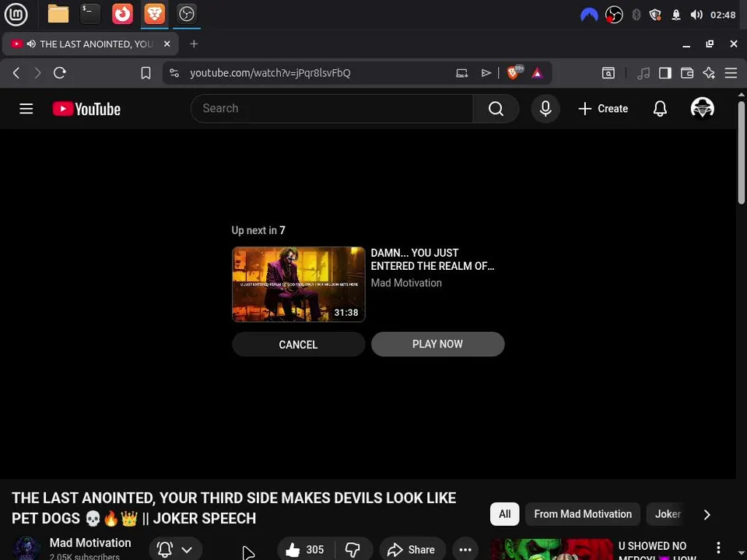
Task: Open U SHOWED NO MERCY video options menu
Action: coord(718,548)
